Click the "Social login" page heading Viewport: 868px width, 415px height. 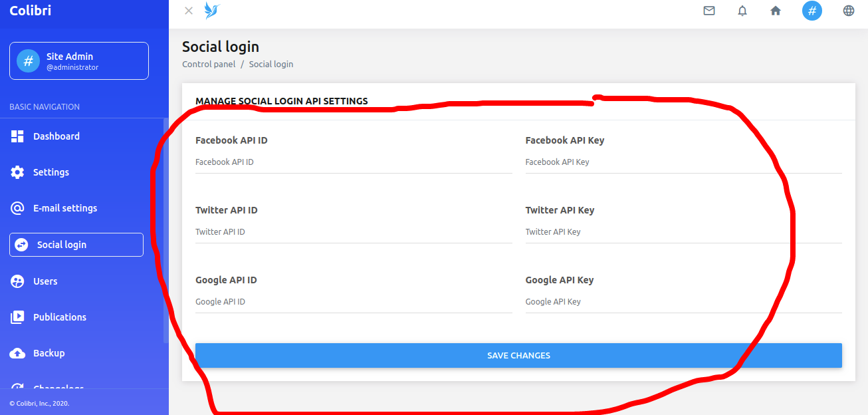(x=221, y=47)
